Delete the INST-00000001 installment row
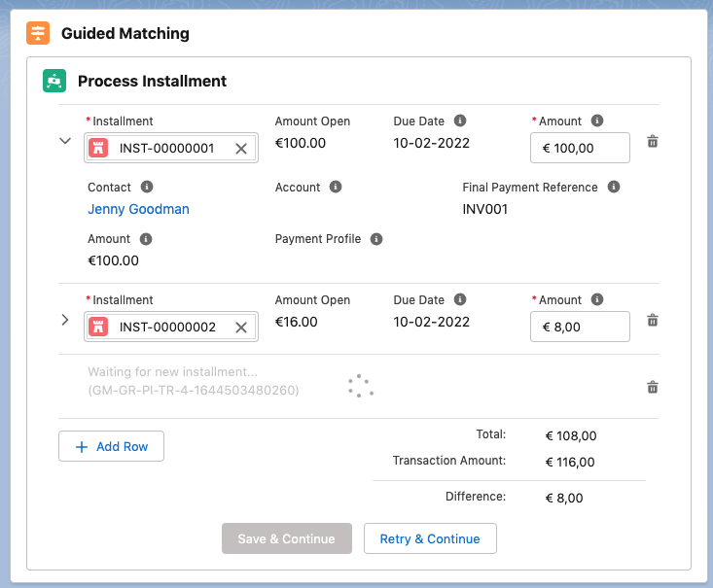Viewport: 713px width, 588px height. tap(653, 142)
